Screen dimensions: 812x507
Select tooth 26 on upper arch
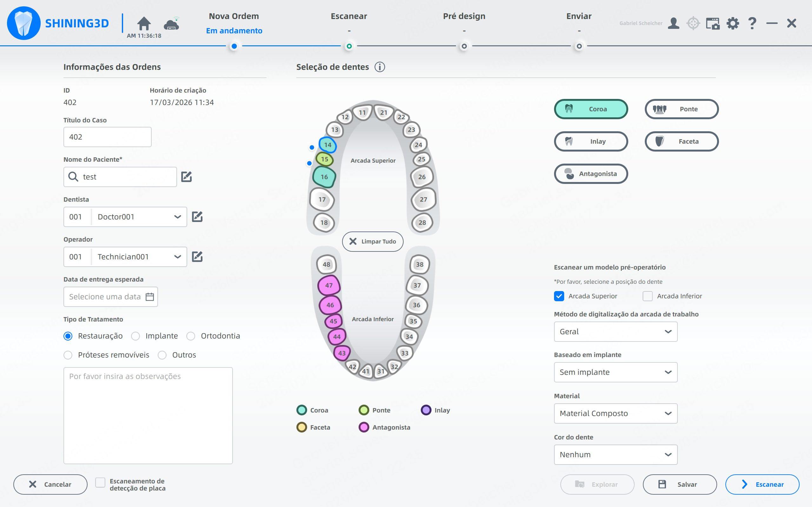click(x=421, y=177)
